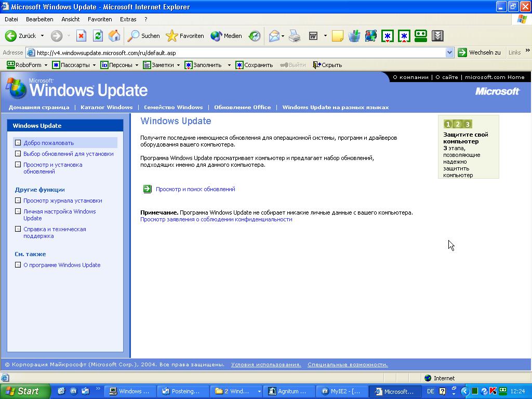Open the Mail icon dropdown arrow

(283, 36)
